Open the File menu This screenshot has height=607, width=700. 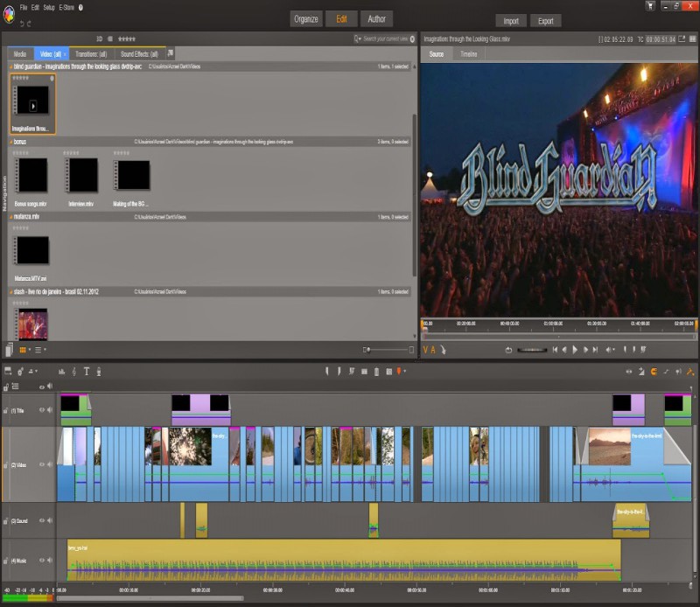click(24, 7)
